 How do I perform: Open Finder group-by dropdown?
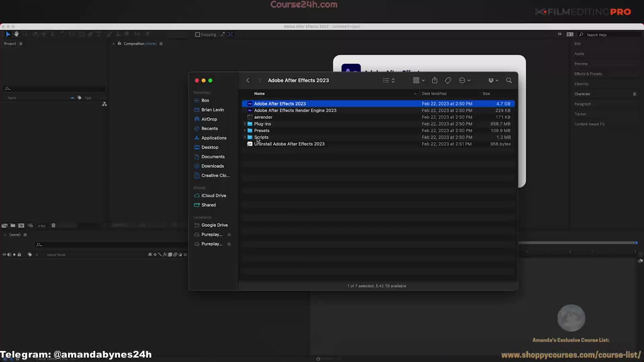click(x=419, y=80)
